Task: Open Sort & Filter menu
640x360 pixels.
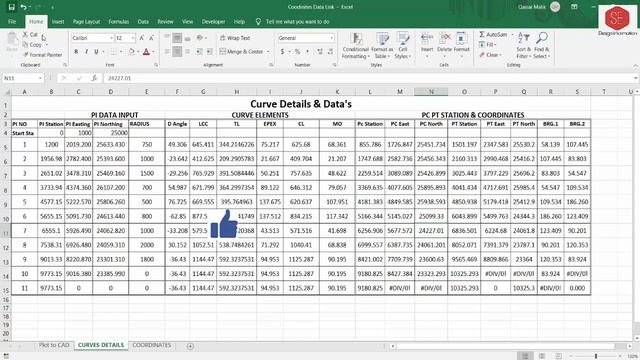Action: click(x=524, y=45)
